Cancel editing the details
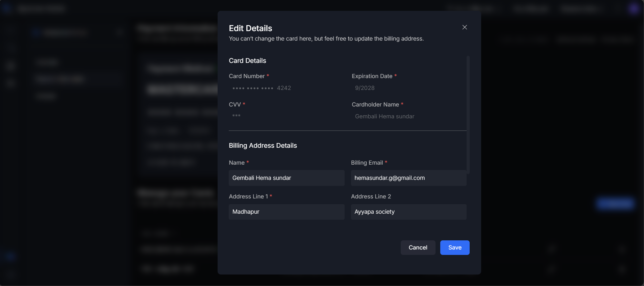Viewport: 644px width, 286px height. coord(418,247)
